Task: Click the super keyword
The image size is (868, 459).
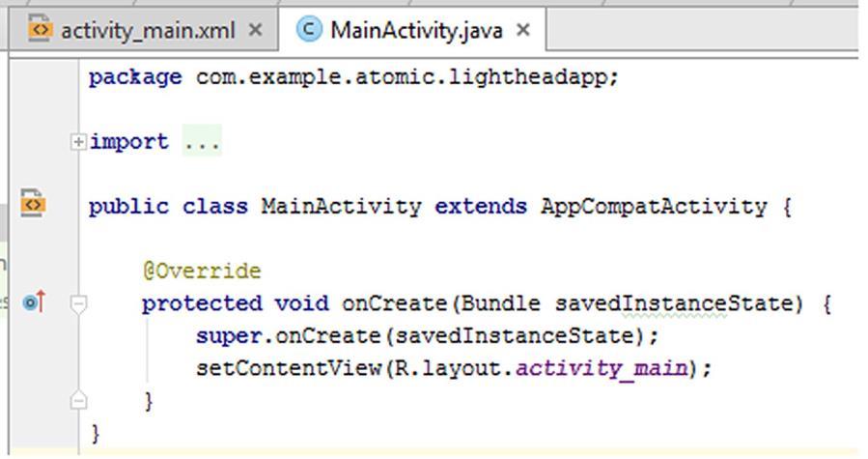Action: (228, 336)
